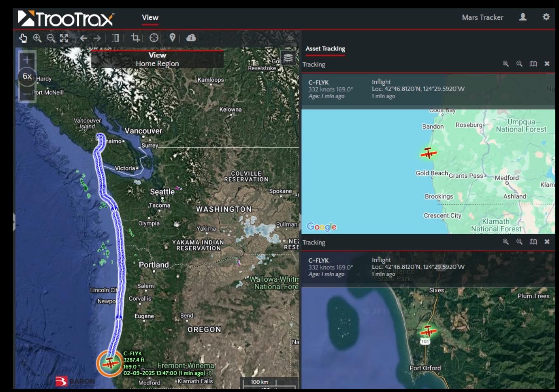Select C-FLYK name in upper Tracking panel
Viewport: 559px width, 392px height.
point(318,82)
